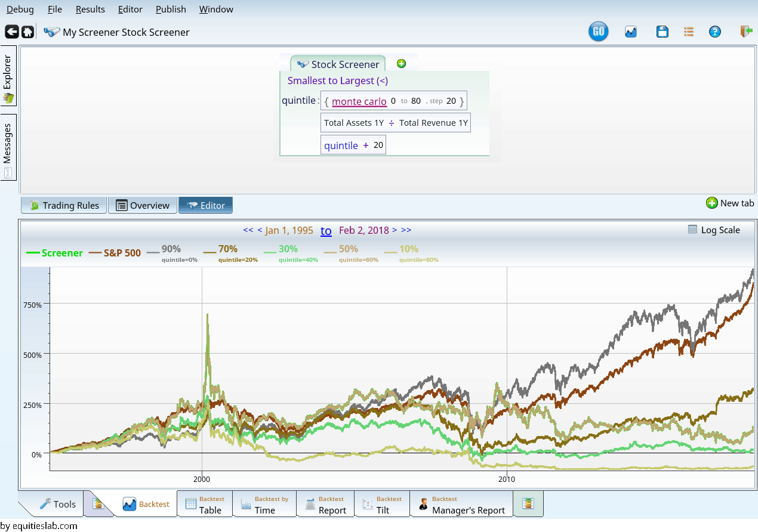Open Backtest by Time tab
The height and width of the screenshot is (532, 758).
[264, 505]
